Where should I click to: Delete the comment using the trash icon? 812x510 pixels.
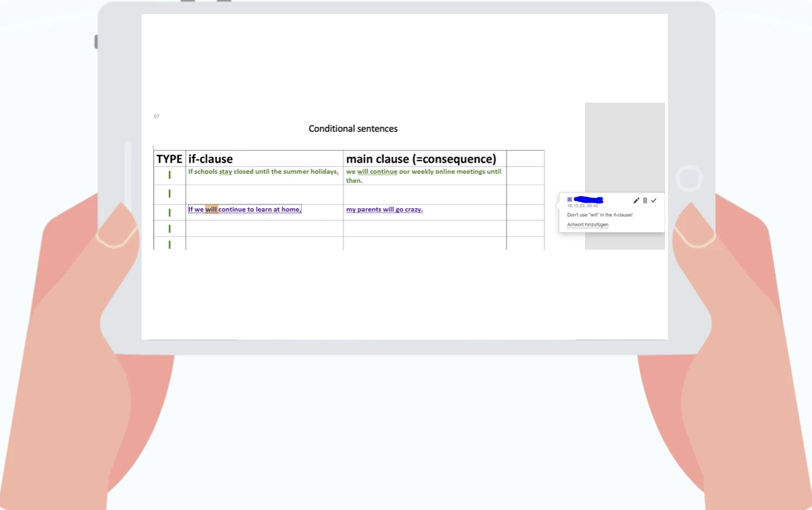pos(645,200)
